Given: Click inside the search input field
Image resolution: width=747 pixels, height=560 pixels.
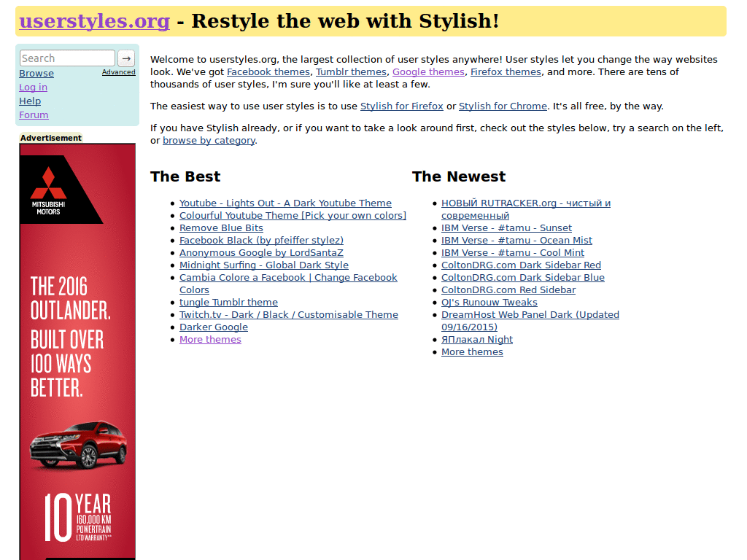Looking at the screenshot, I should (66, 58).
